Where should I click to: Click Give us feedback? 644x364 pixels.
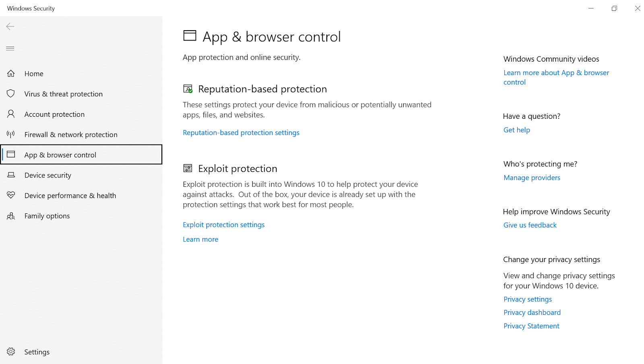pyautogui.click(x=530, y=225)
